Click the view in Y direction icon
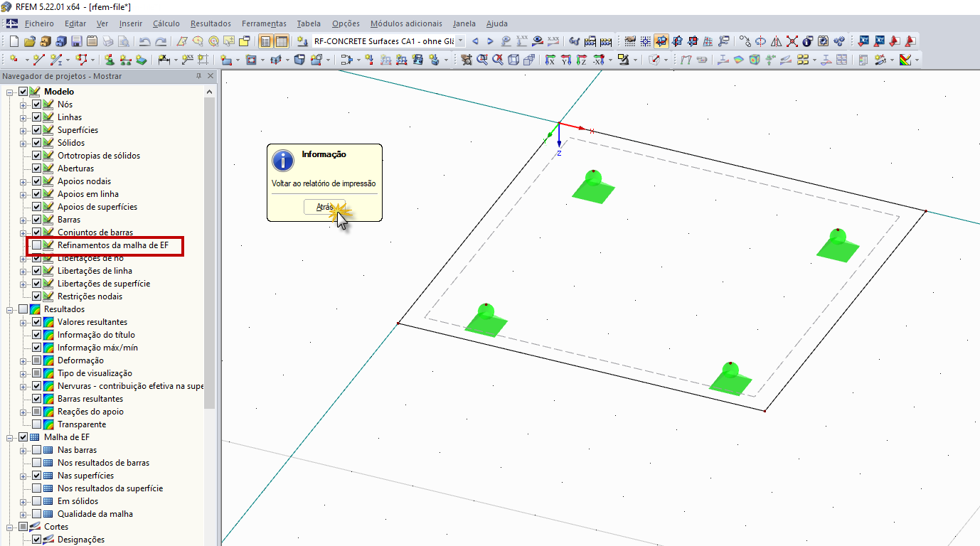This screenshot has height=546, width=980. point(566,60)
